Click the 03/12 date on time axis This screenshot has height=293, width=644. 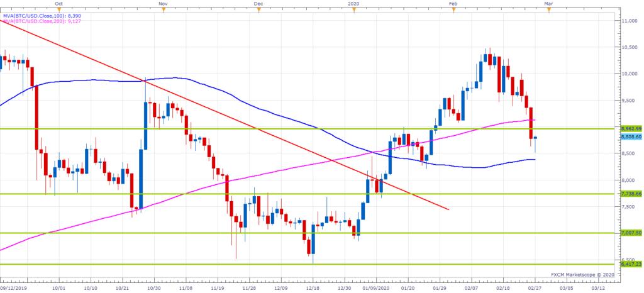[598, 287]
